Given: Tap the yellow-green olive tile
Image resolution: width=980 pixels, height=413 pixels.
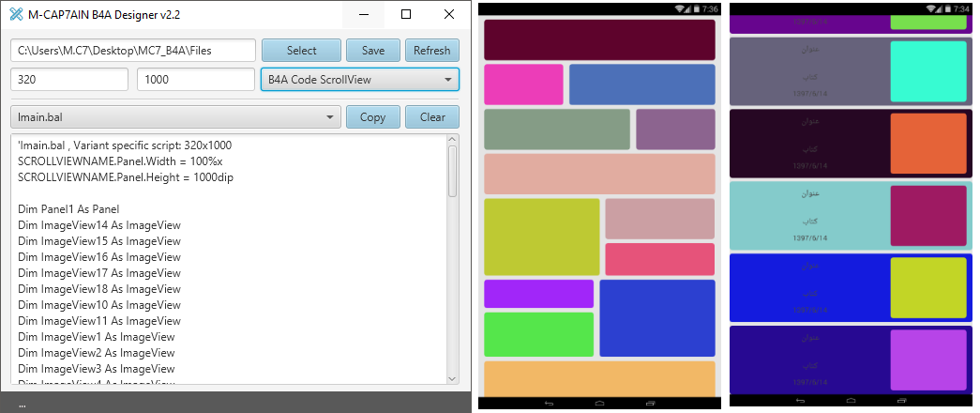Looking at the screenshot, I should click(541, 237).
